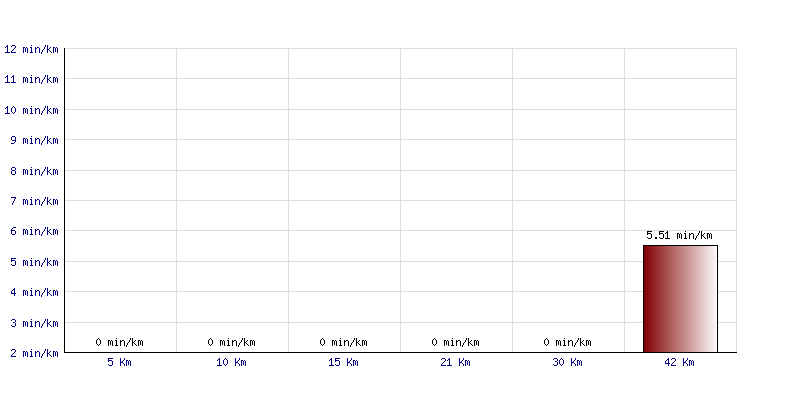Click the 4 min/km axis label
The width and height of the screenshot is (800, 400).
(x=34, y=292)
